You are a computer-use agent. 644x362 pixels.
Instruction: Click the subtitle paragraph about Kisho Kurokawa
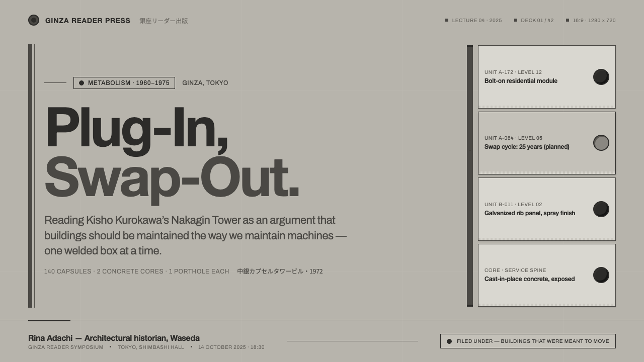[x=195, y=235]
